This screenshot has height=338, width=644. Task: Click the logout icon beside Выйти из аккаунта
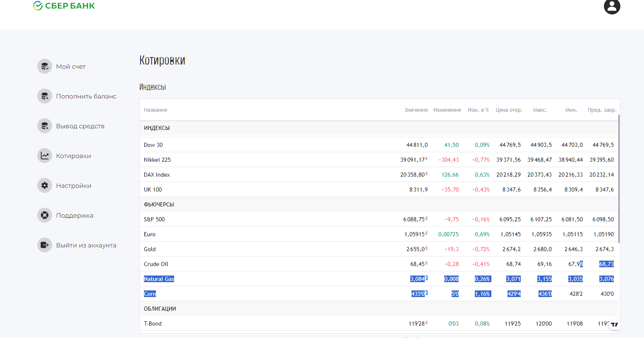pos(45,245)
